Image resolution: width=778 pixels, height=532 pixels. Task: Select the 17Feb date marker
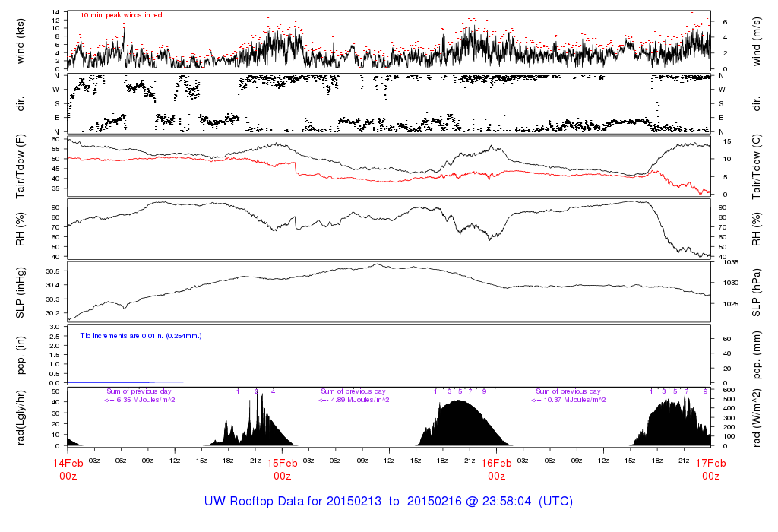710,463
